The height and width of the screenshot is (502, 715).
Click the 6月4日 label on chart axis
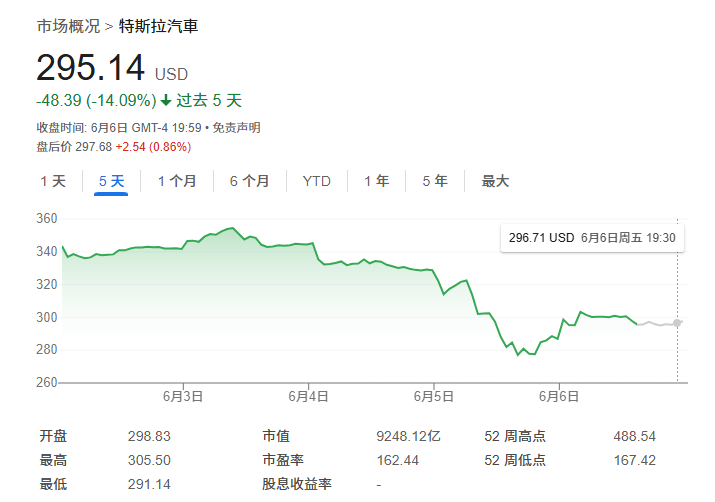point(308,396)
